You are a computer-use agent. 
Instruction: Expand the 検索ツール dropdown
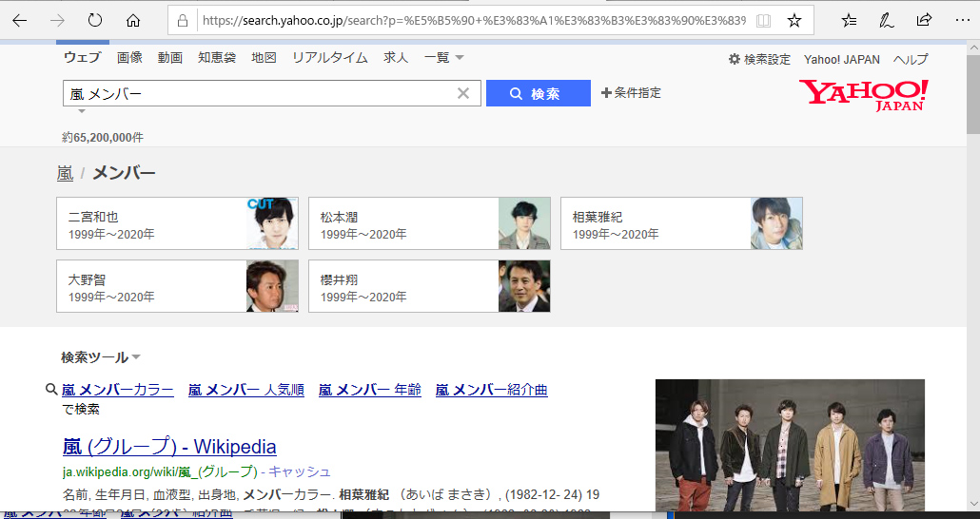point(101,357)
